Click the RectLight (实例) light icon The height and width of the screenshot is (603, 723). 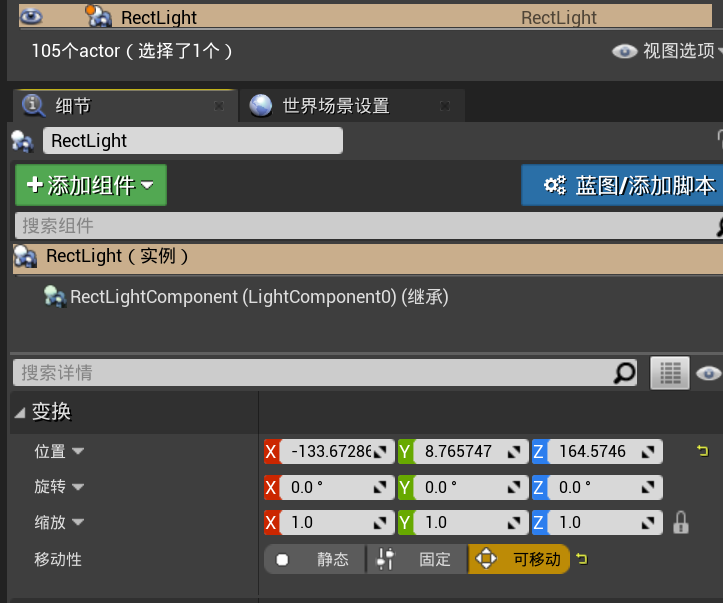click(x=25, y=257)
